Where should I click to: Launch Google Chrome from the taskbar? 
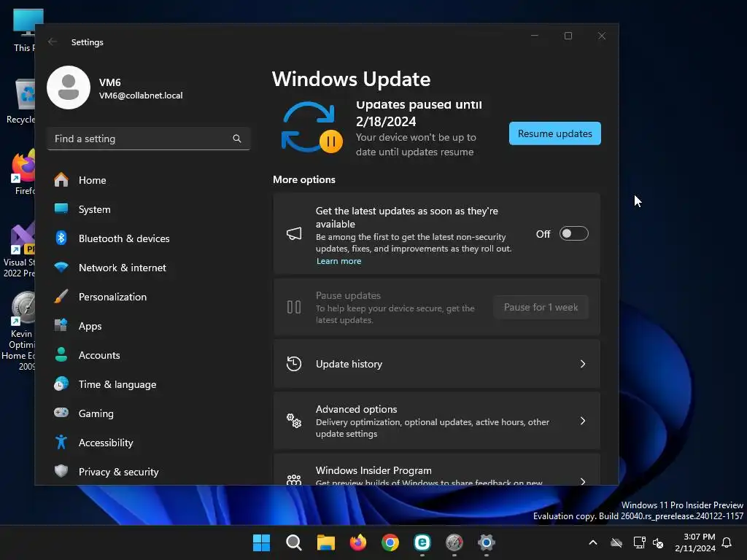point(390,542)
